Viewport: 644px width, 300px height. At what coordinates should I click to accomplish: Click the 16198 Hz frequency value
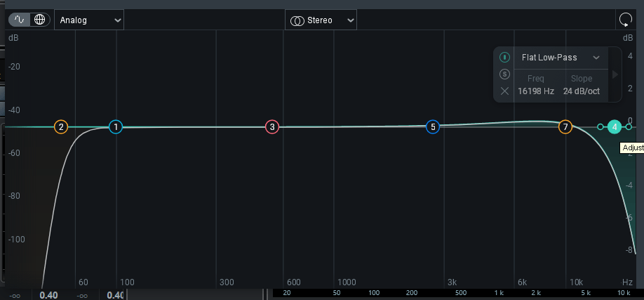point(536,91)
